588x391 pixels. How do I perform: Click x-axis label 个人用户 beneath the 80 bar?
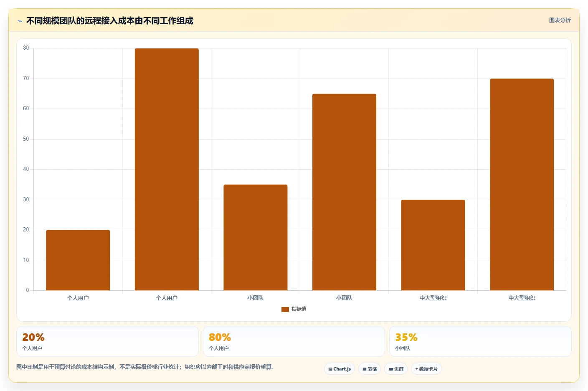pyautogui.click(x=167, y=298)
